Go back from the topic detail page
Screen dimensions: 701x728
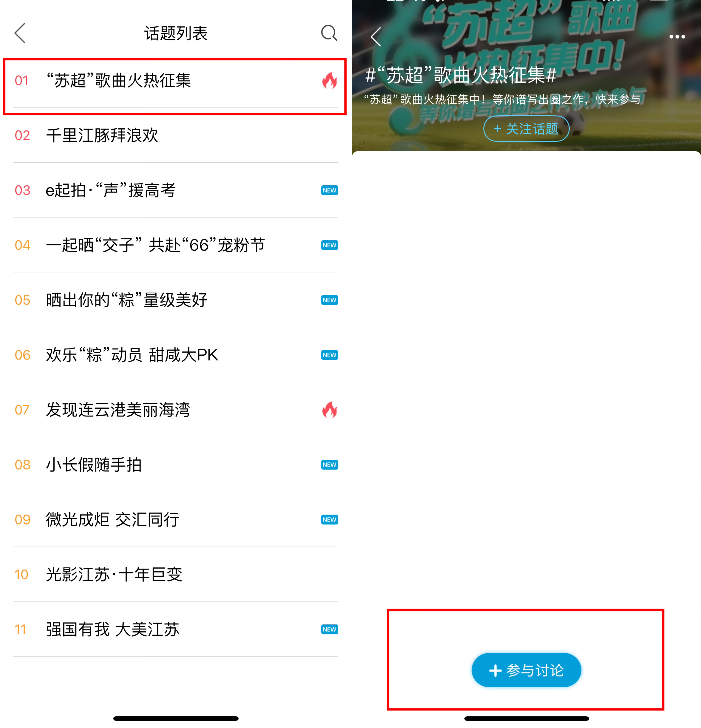pyautogui.click(x=376, y=37)
